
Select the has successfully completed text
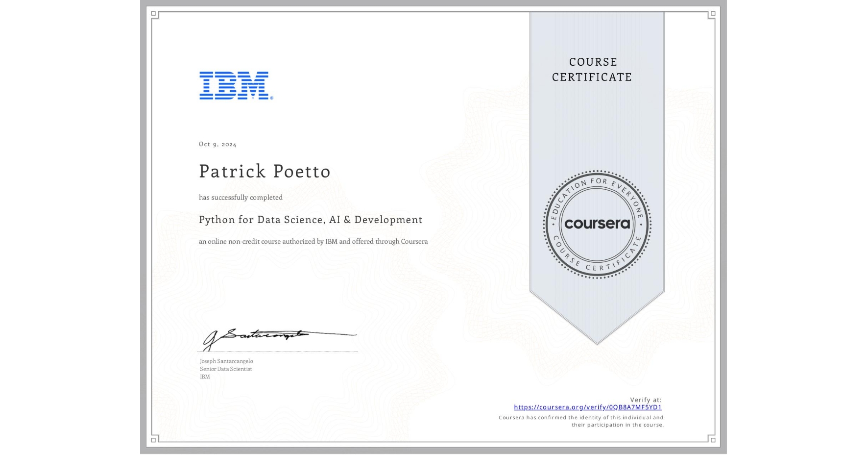pos(241,197)
